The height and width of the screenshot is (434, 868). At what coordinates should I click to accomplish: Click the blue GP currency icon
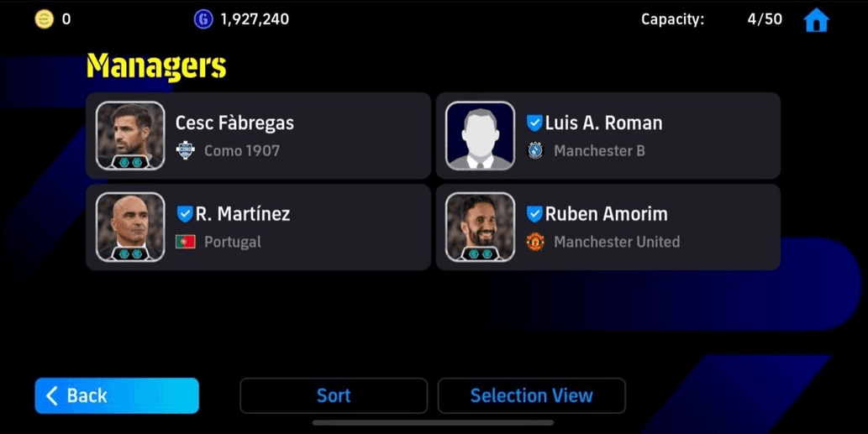coord(203,19)
